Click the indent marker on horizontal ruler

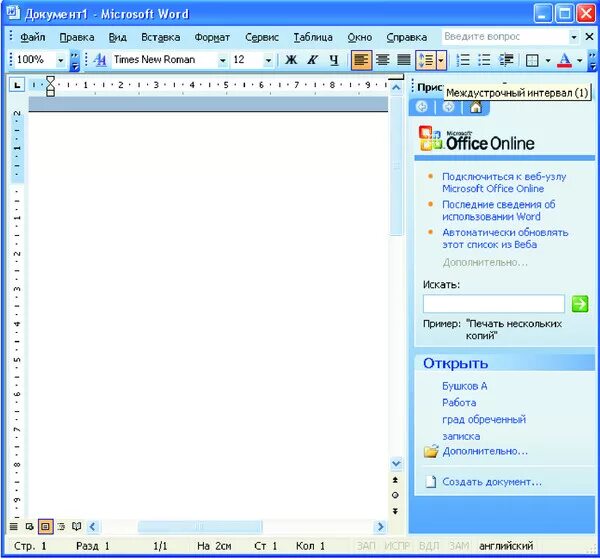click(50, 86)
